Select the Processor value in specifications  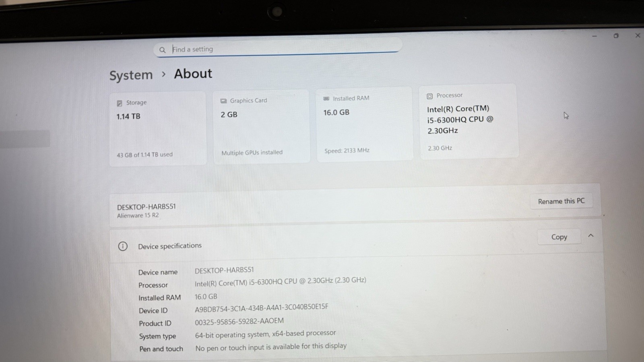281,282
